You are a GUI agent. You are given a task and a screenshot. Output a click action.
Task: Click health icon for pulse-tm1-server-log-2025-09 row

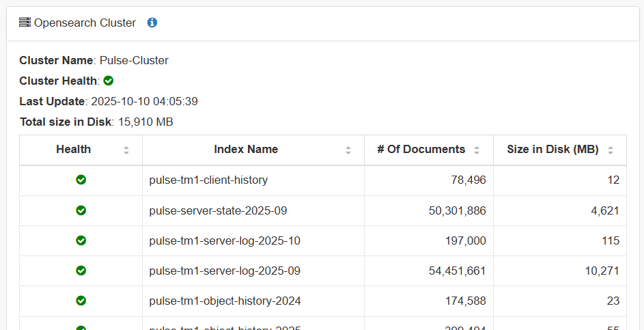(81, 271)
